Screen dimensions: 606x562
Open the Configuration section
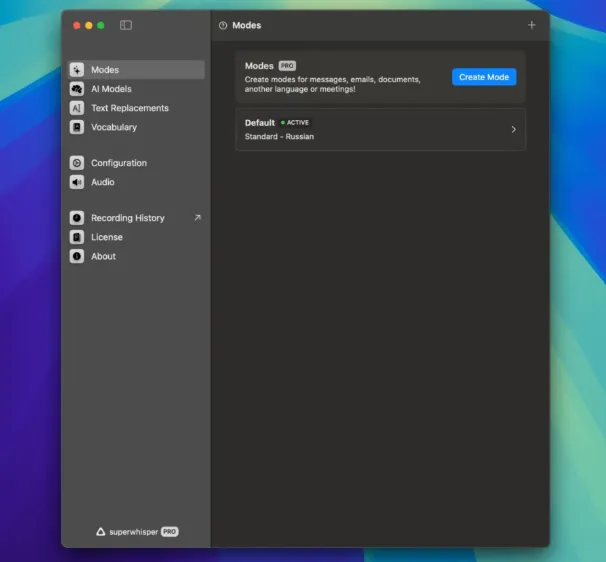(136, 163)
